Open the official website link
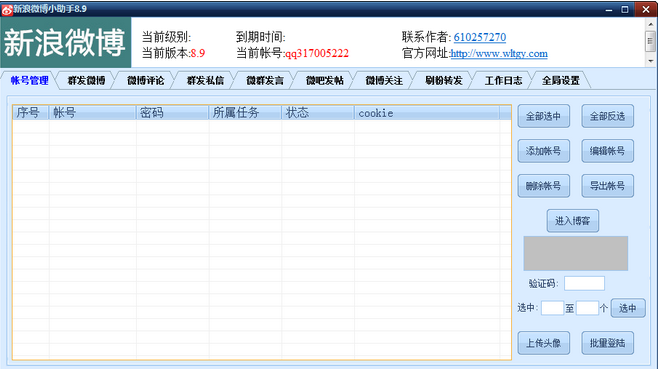This screenshot has height=369, width=659. pos(499,54)
